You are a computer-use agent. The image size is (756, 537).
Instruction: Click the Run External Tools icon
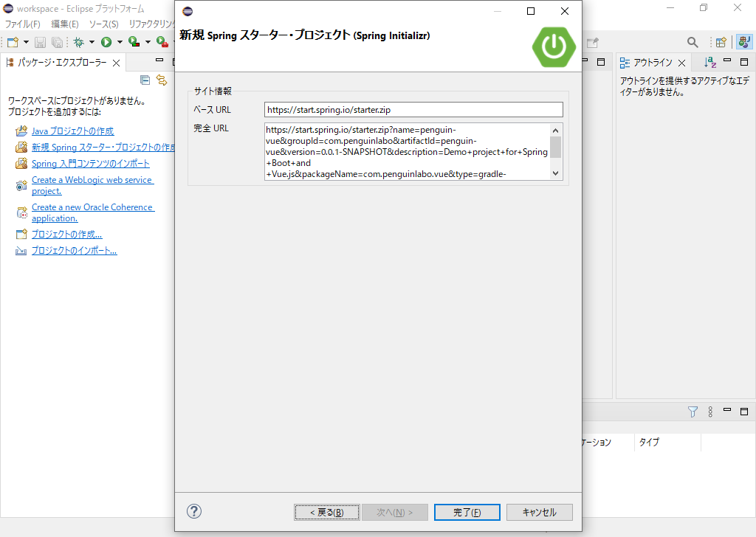162,42
